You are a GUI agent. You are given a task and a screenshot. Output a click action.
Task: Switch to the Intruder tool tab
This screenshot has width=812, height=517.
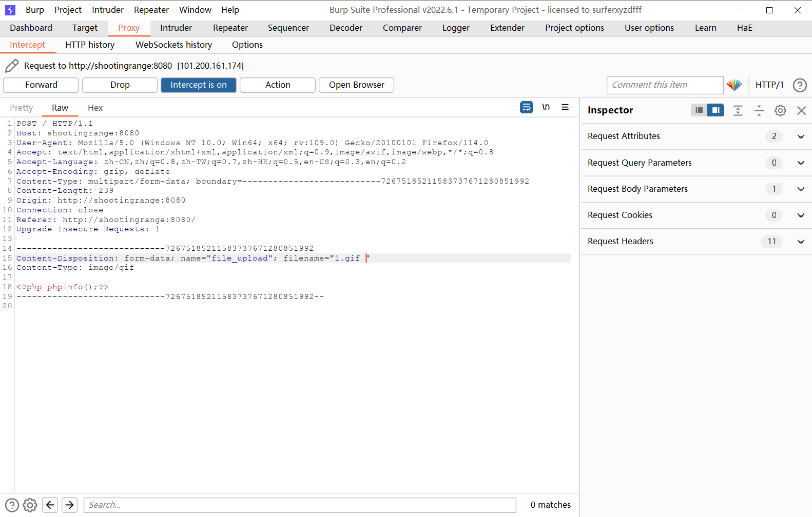tap(176, 28)
